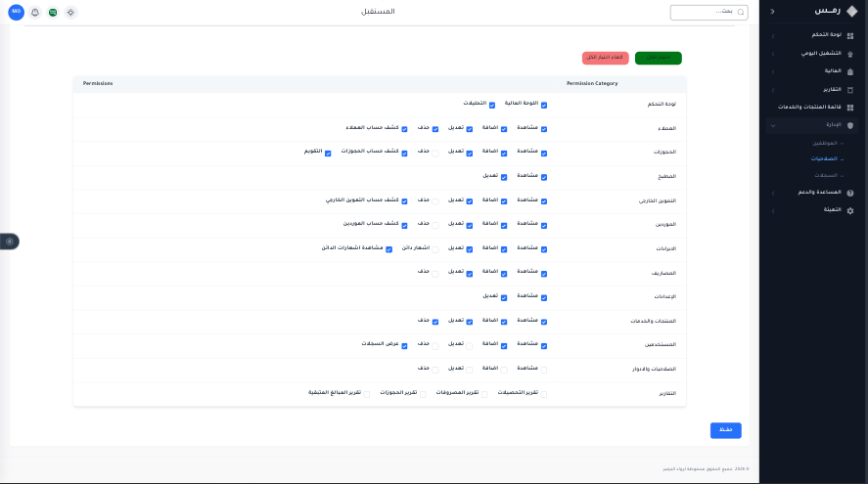Uncheck كشف حساب الموردين checkbox
Viewport: 868px width, 484px height.
(404, 226)
